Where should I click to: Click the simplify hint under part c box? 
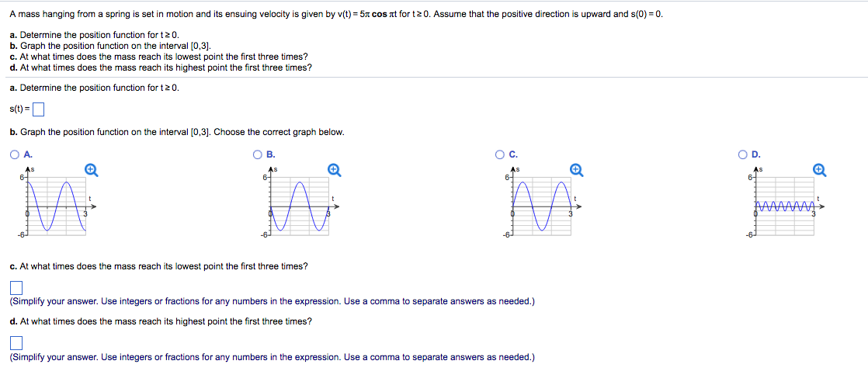272,301
